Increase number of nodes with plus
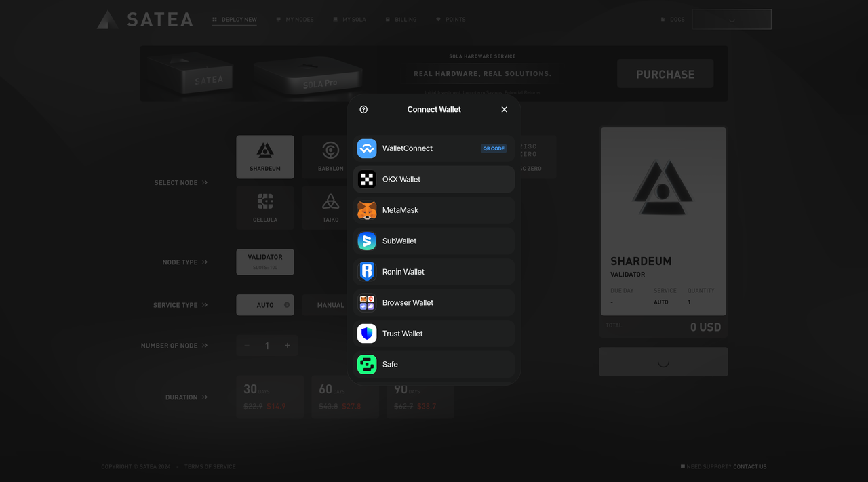The image size is (868, 482). 288,346
